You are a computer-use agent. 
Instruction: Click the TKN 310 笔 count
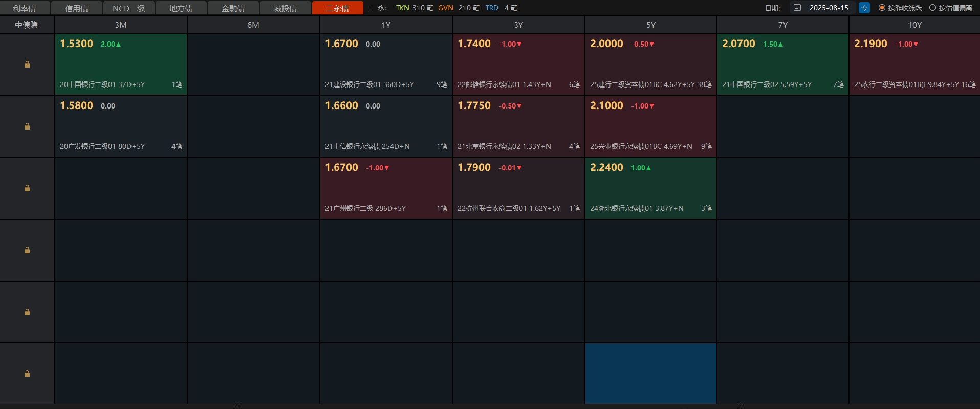[x=415, y=8]
